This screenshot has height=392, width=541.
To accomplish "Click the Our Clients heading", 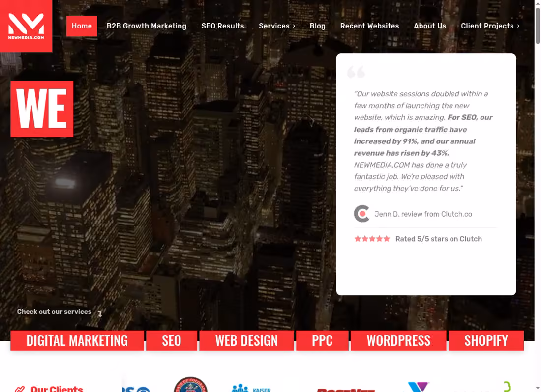I will pos(57,389).
